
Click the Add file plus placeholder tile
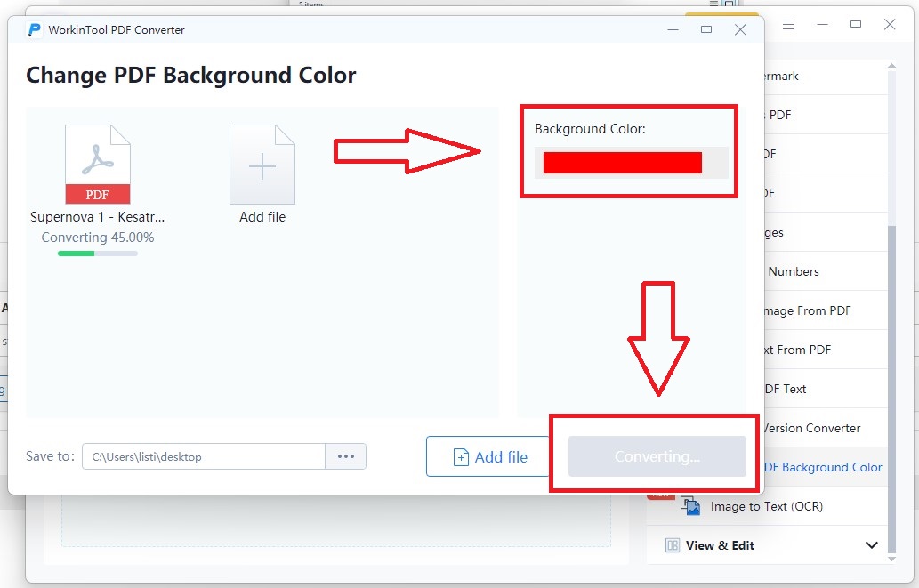pyautogui.click(x=262, y=165)
